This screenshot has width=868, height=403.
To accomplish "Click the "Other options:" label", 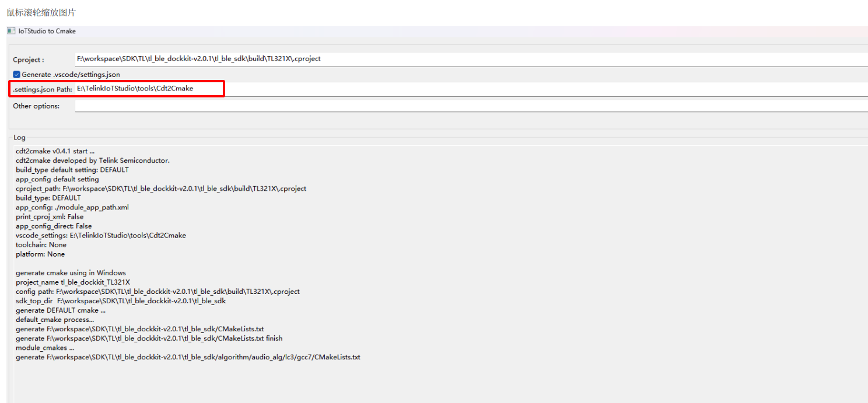I will click(36, 106).
